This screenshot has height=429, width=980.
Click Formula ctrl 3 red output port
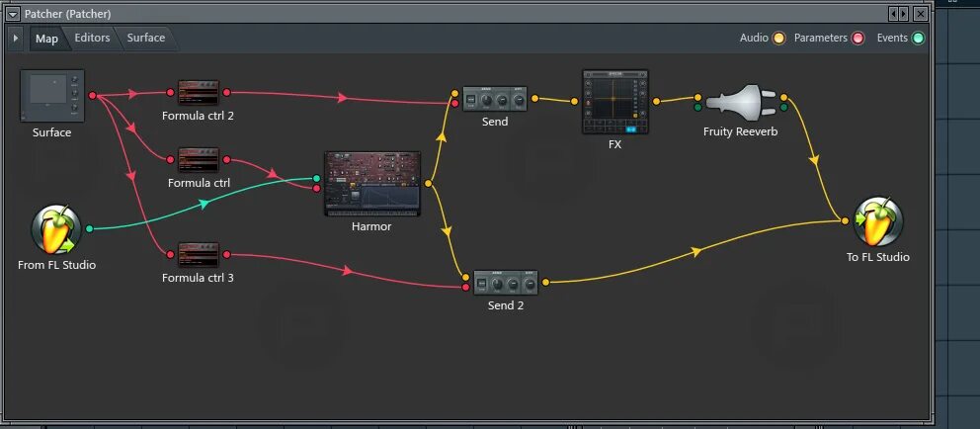[x=227, y=254]
